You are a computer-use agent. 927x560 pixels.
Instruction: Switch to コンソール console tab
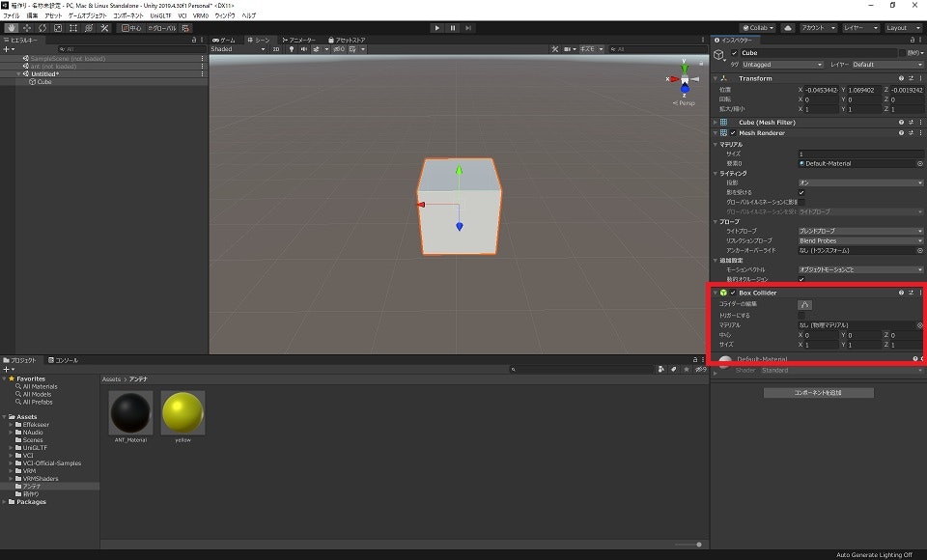tap(64, 360)
